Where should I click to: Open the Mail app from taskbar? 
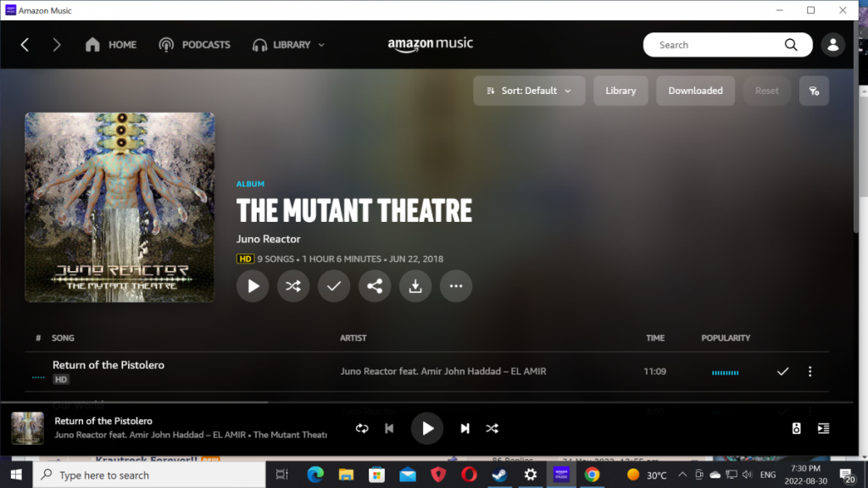point(408,474)
